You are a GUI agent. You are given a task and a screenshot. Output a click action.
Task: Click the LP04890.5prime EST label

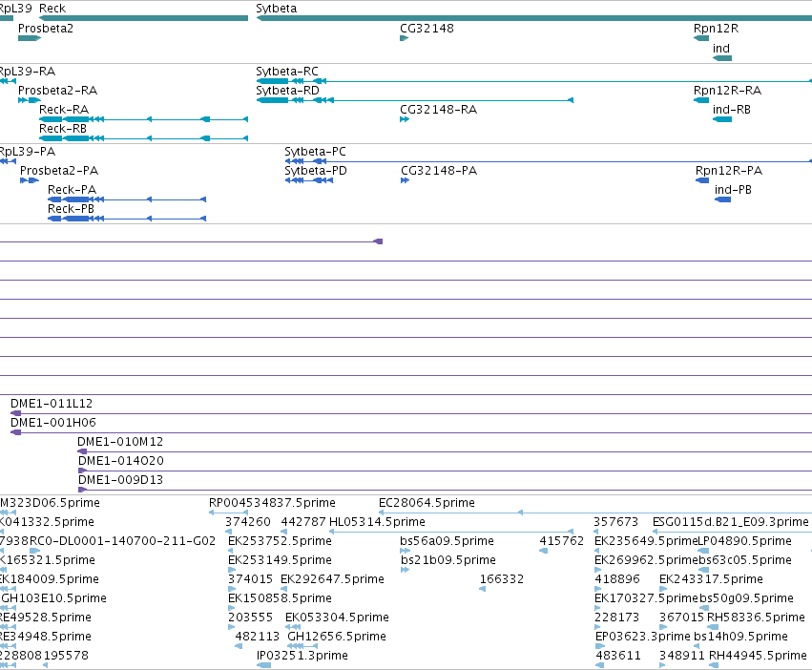coord(745,541)
